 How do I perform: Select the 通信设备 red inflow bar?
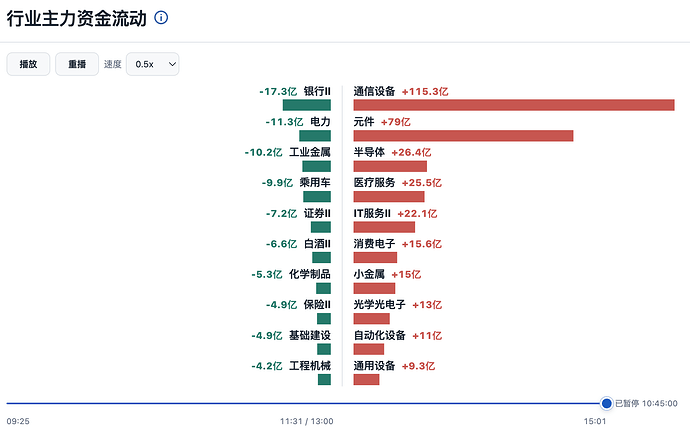[x=514, y=105]
